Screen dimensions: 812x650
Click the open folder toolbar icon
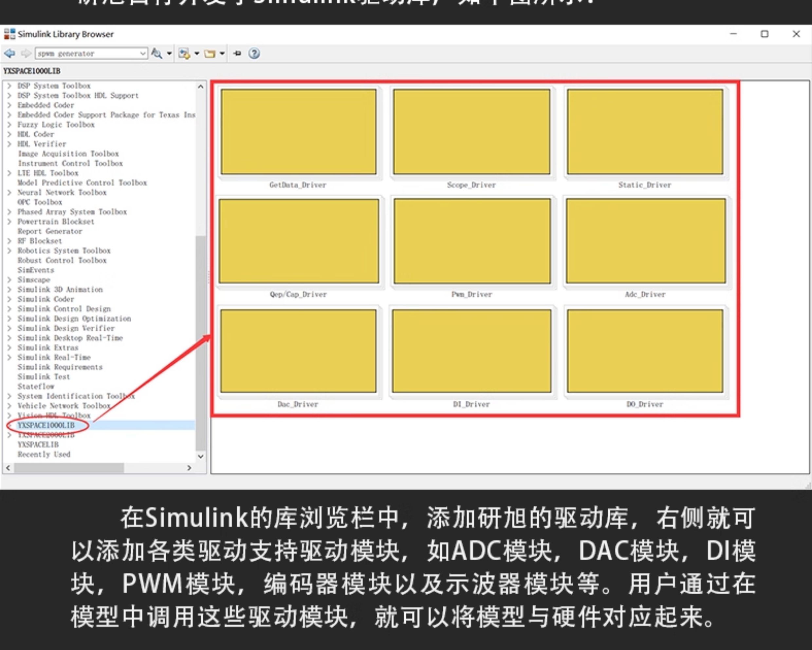[210, 54]
